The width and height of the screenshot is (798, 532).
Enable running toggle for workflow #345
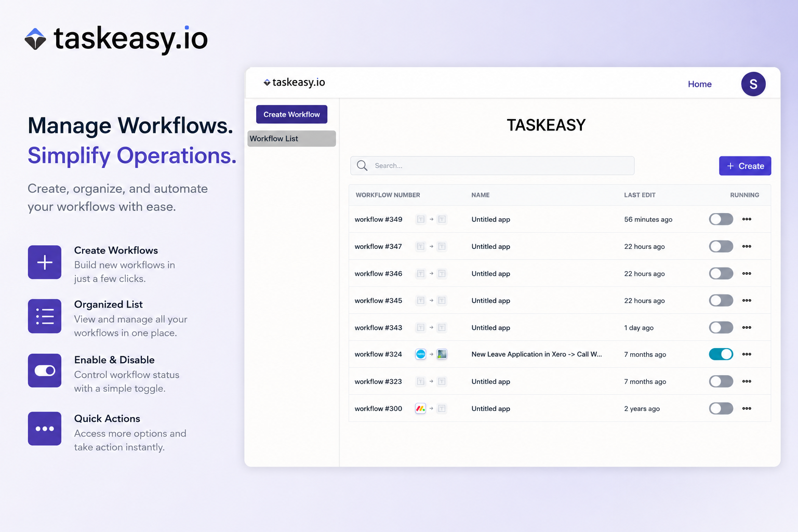[x=721, y=300]
